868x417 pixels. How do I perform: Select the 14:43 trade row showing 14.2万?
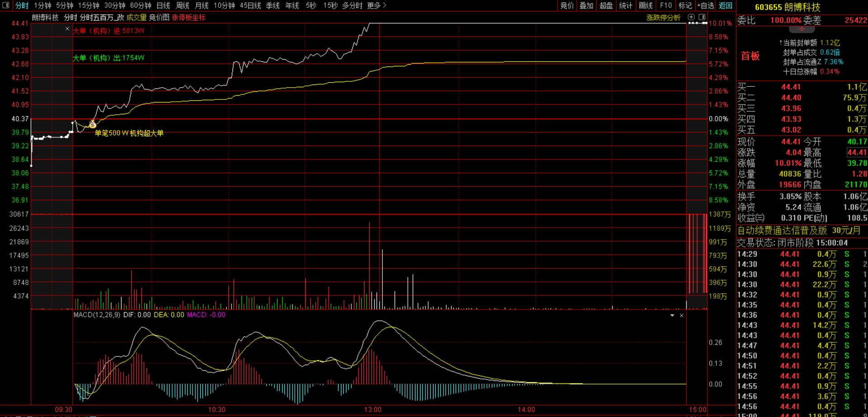tap(802, 325)
